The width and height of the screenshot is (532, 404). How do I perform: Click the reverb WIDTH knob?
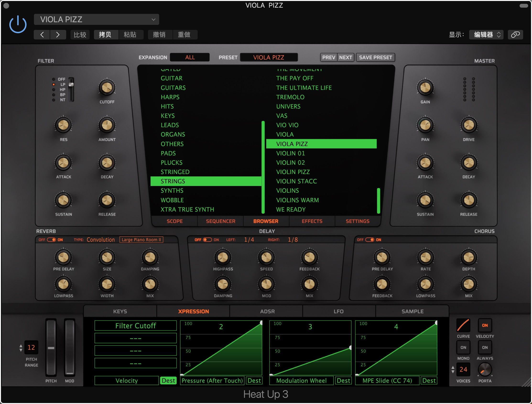(107, 284)
